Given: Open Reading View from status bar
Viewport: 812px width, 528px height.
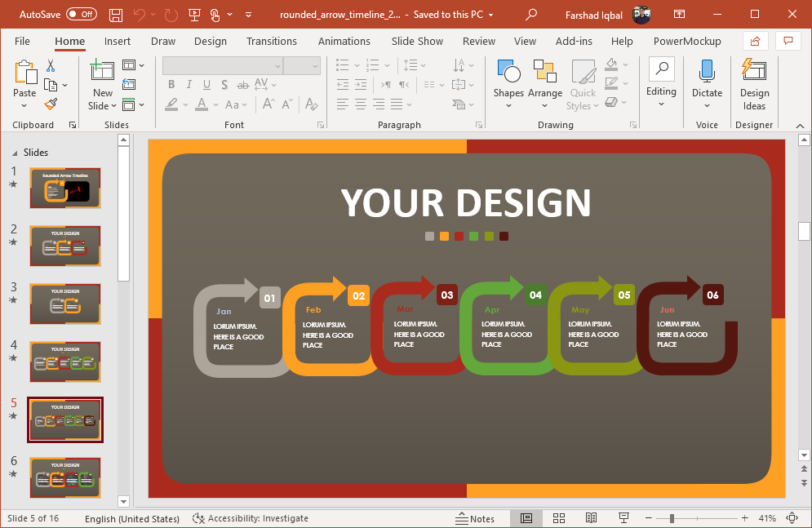Looking at the screenshot, I should [x=592, y=518].
